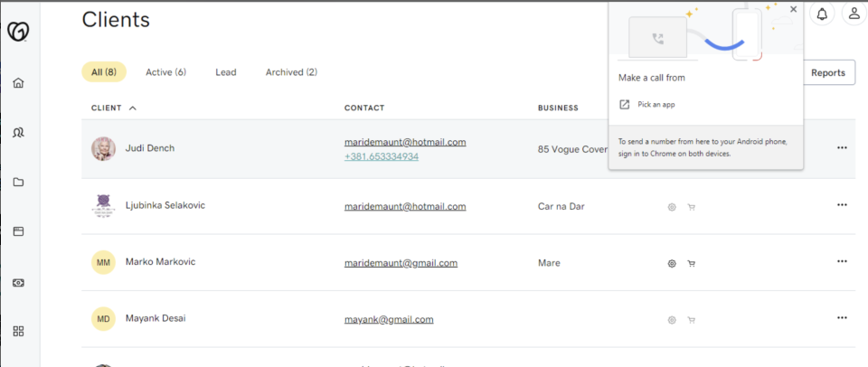Open more options menu for Mayank Desai
This screenshot has width=868, height=367.
pyautogui.click(x=842, y=318)
